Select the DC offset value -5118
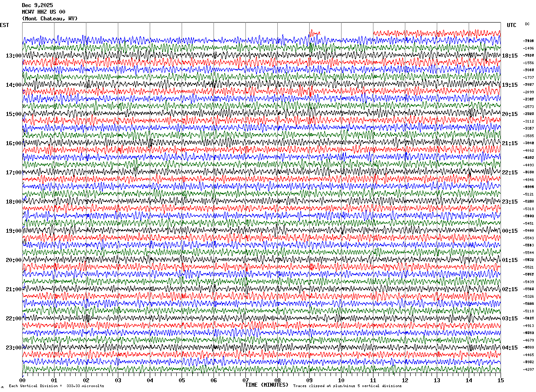Screen dimensions: 536x392 point(529,311)
